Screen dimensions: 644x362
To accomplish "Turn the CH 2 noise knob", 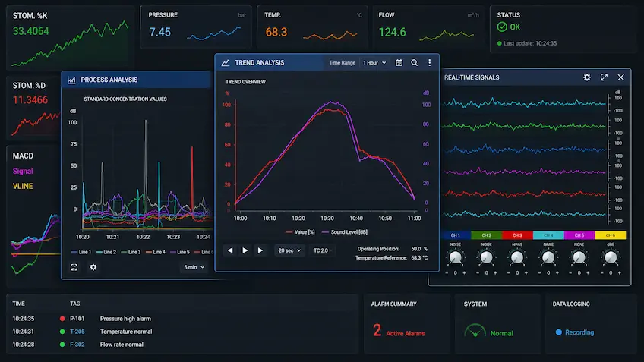I will click(486, 257).
